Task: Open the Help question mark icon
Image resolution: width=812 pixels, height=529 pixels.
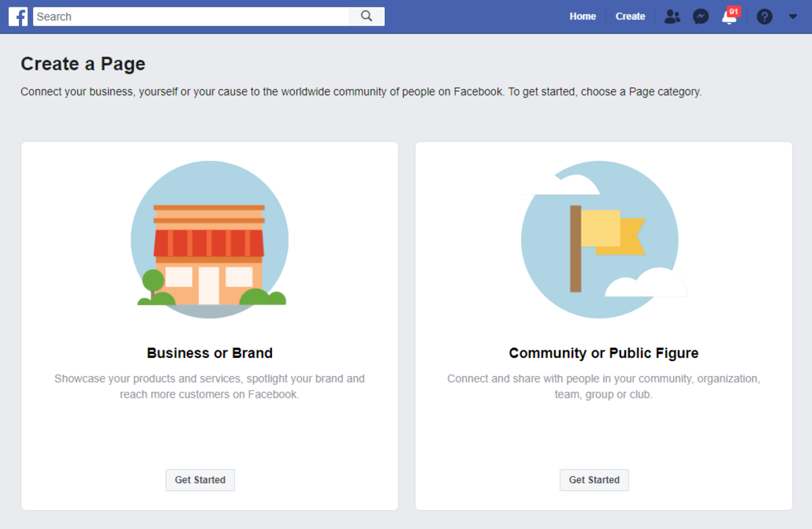Action: point(764,16)
